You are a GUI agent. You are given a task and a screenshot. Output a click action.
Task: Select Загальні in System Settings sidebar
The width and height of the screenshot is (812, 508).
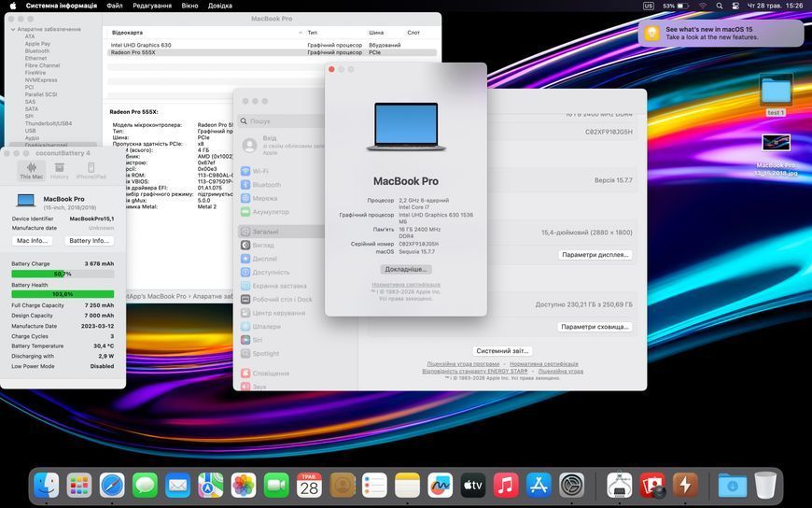pyautogui.click(x=282, y=232)
